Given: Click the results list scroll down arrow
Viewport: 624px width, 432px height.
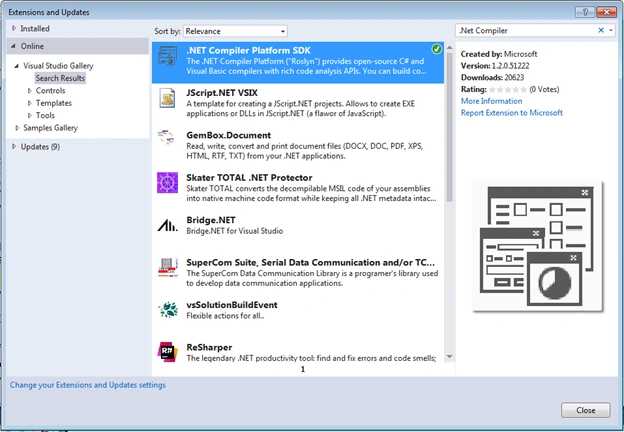Looking at the screenshot, I should (450, 356).
